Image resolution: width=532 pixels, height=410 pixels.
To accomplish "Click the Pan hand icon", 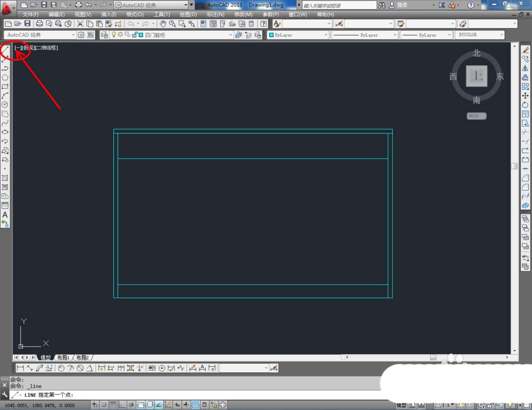I will tap(163, 24).
